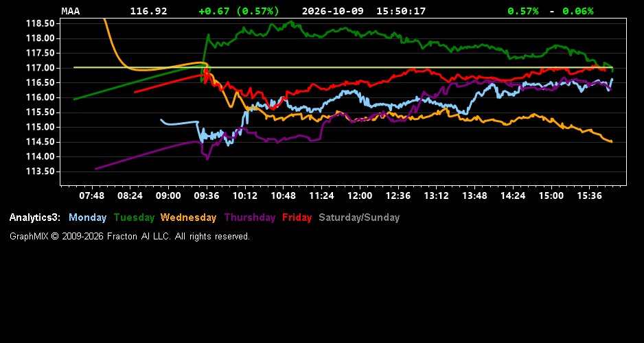Click the Analytics3 label
The image size is (644, 343).
(35, 217)
